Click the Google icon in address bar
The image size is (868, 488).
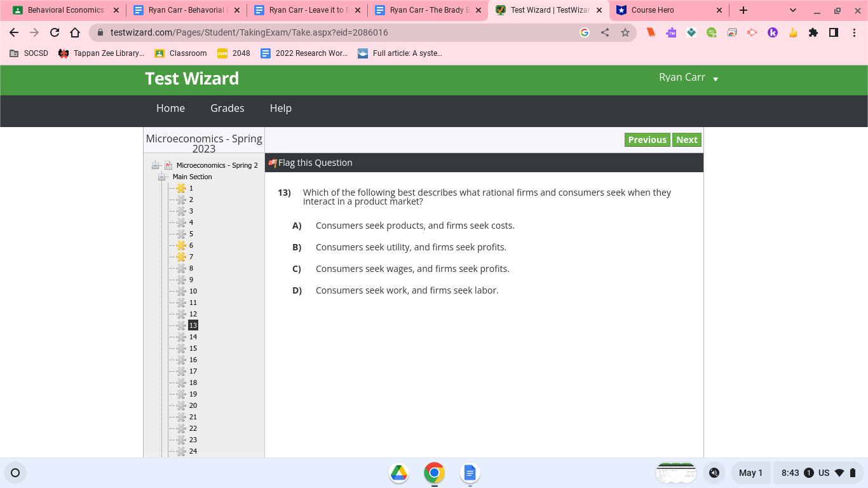[x=585, y=32]
